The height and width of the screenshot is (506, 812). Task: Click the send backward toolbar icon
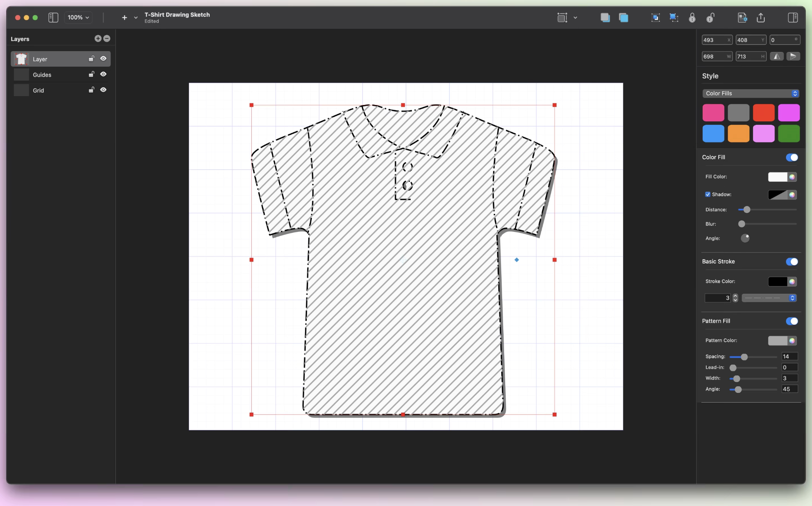coord(605,17)
